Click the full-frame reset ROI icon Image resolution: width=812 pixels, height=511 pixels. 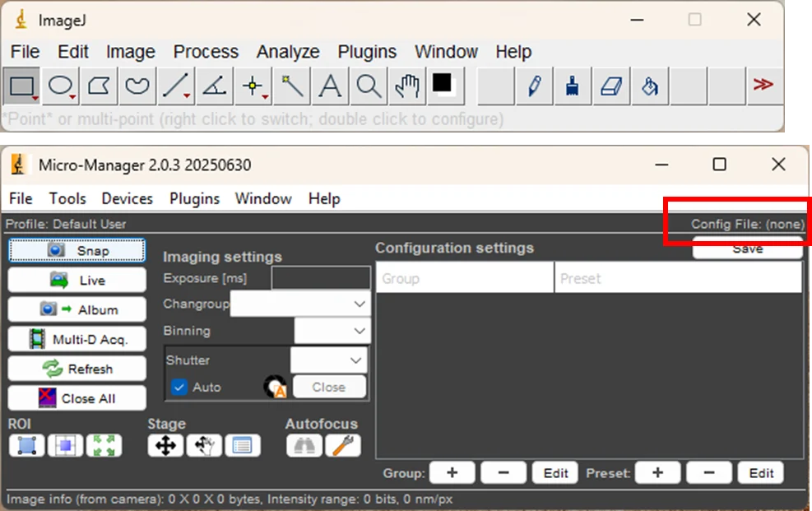(104, 445)
